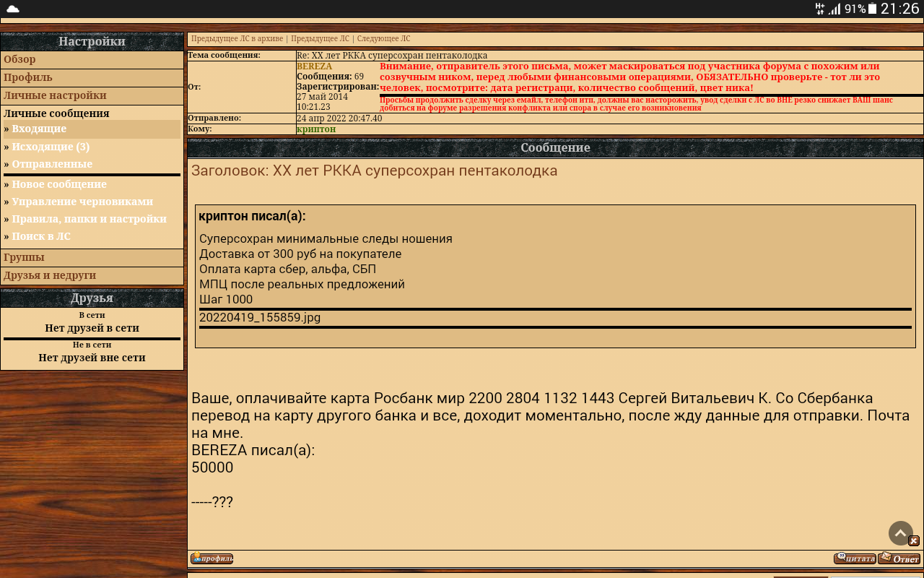This screenshot has height=578, width=924.
Task: Expand Друзья и недруги section
Action: [50, 275]
